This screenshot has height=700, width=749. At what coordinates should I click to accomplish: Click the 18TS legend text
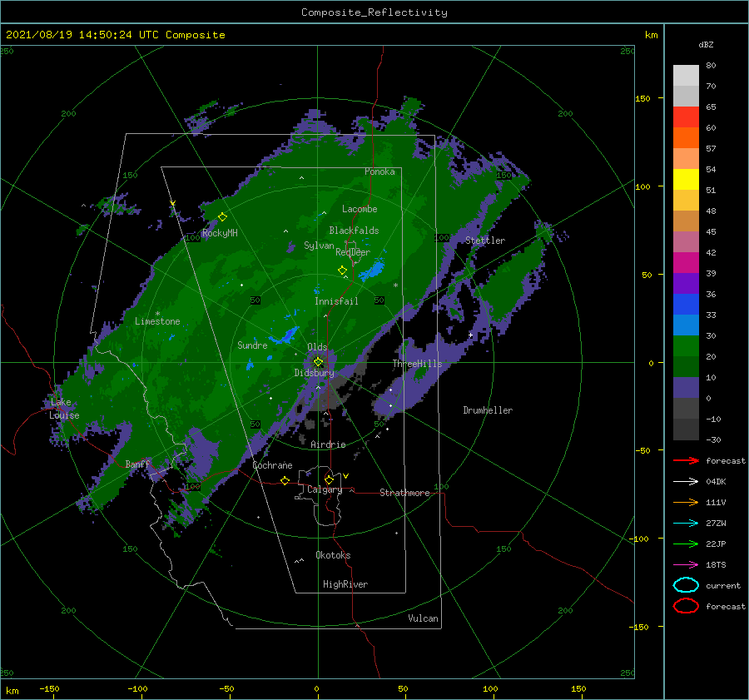pos(716,565)
